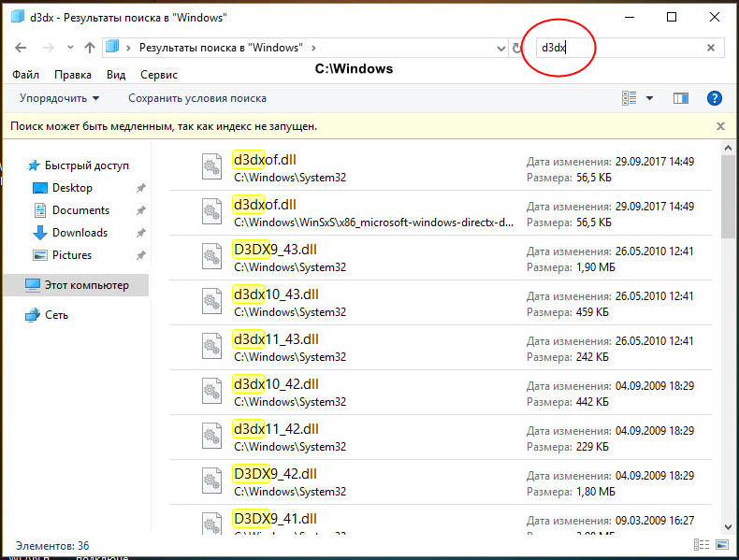Click the file icon of d3dx10_42.dll
739x560 pixels.
tap(211, 391)
